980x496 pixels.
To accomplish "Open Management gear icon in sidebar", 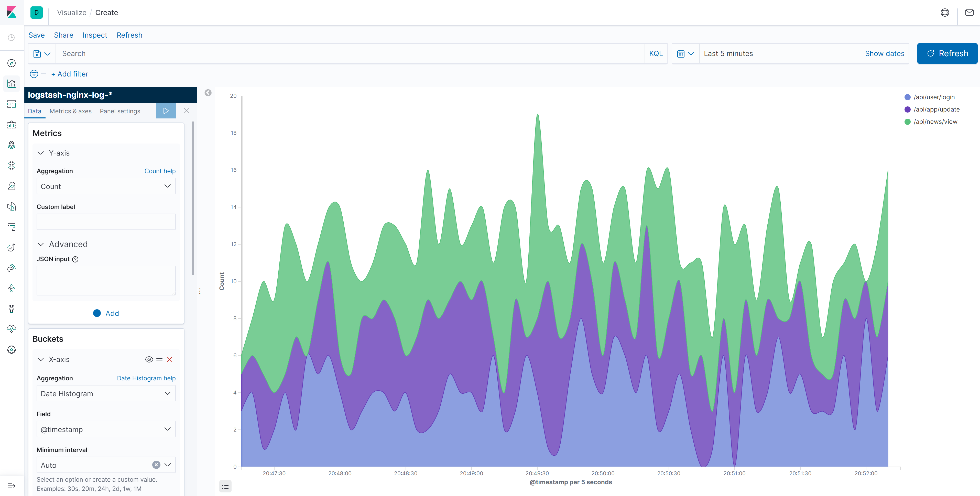I will pyautogui.click(x=12, y=350).
